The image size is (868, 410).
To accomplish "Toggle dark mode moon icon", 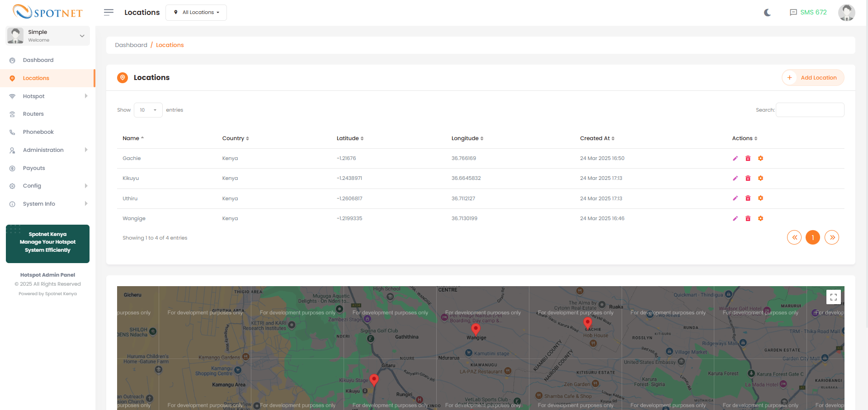I will pos(767,12).
